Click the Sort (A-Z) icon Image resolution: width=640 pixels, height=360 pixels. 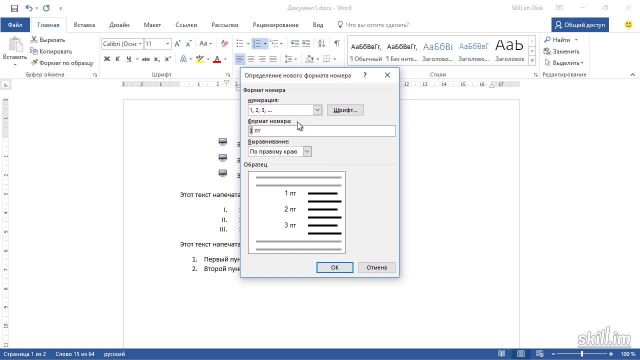tap(322, 44)
